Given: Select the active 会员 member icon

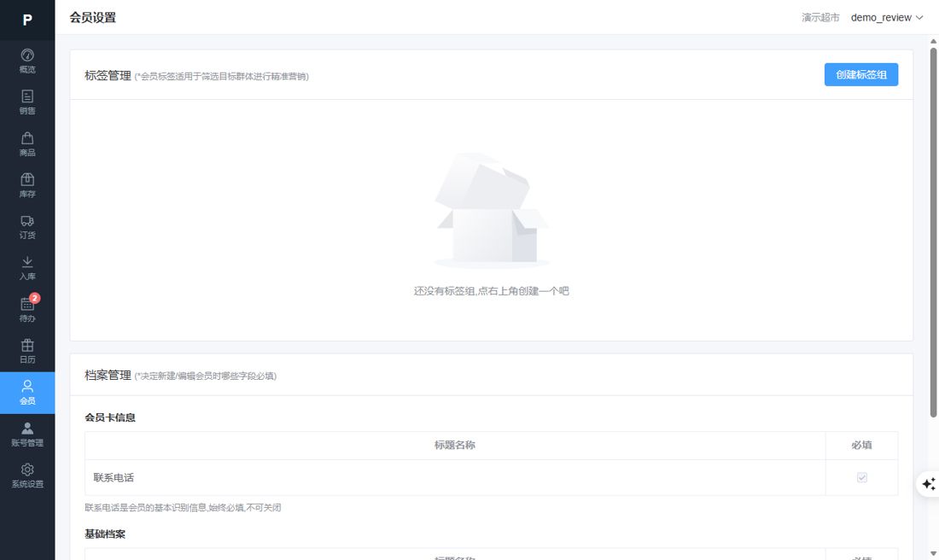Looking at the screenshot, I should (27, 393).
